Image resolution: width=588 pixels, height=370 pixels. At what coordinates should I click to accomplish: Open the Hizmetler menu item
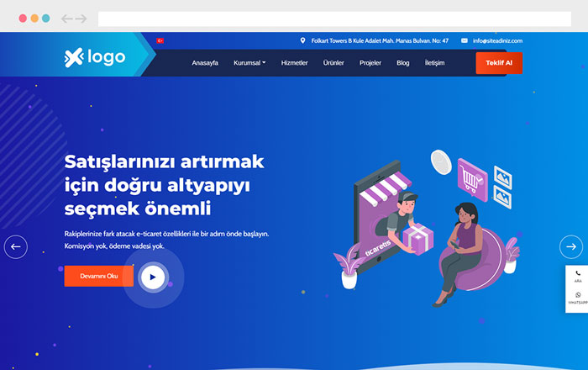coord(294,63)
